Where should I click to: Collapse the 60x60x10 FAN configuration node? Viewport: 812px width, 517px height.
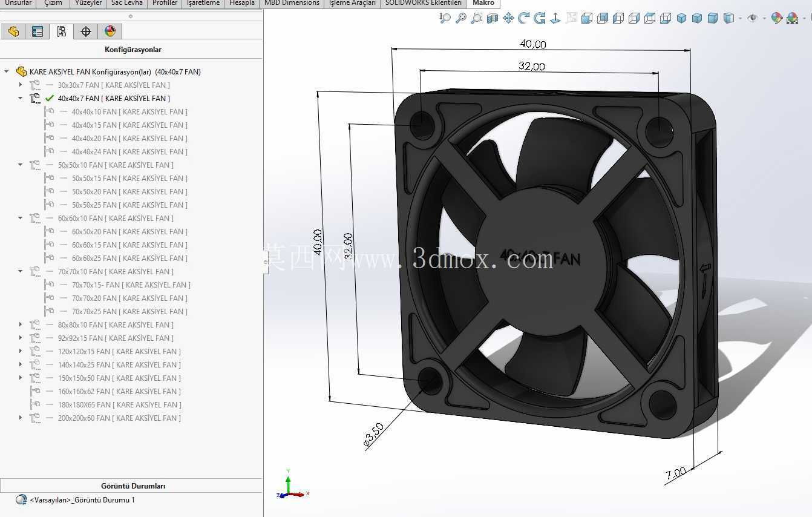point(20,218)
